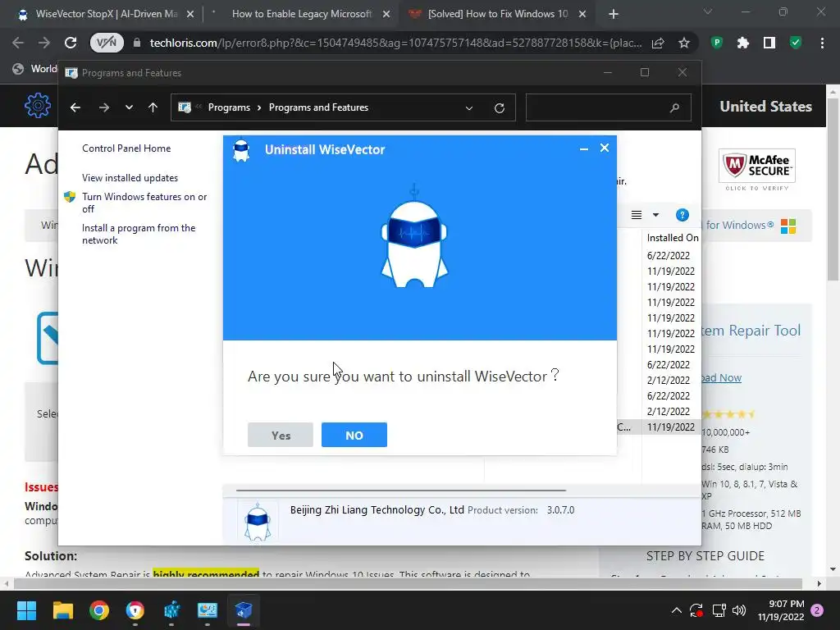Close the Uninstall WiseVector dialog

pyautogui.click(x=605, y=148)
